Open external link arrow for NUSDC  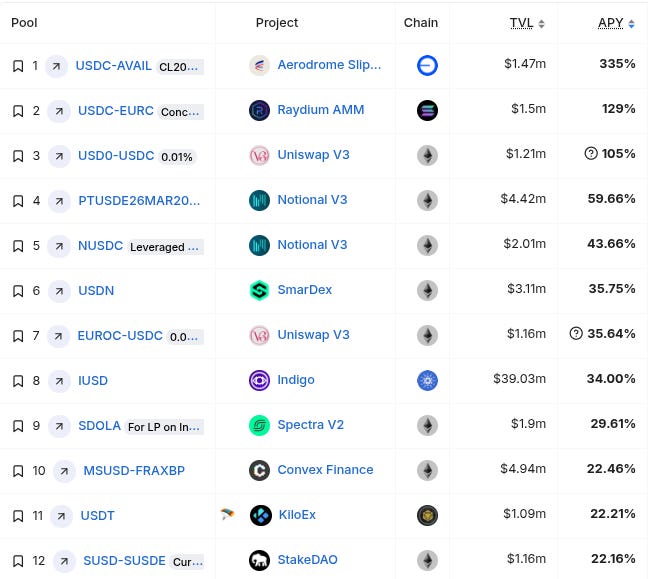pos(59,246)
